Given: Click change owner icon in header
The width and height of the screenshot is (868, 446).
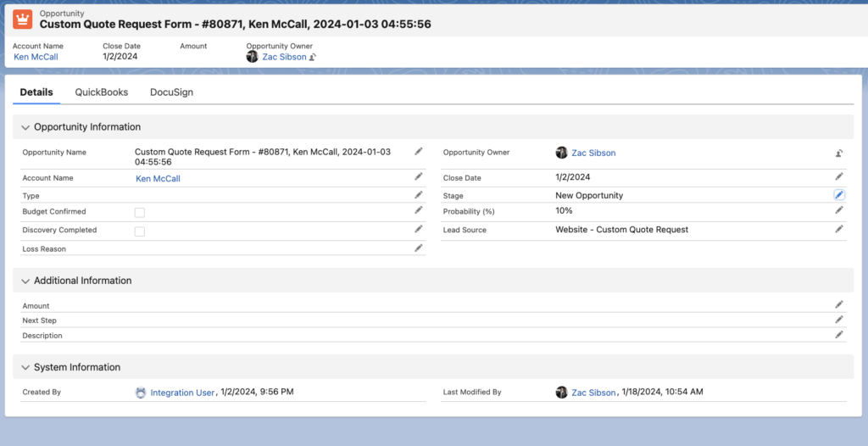Looking at the screenshot, I should click(312, 57).
